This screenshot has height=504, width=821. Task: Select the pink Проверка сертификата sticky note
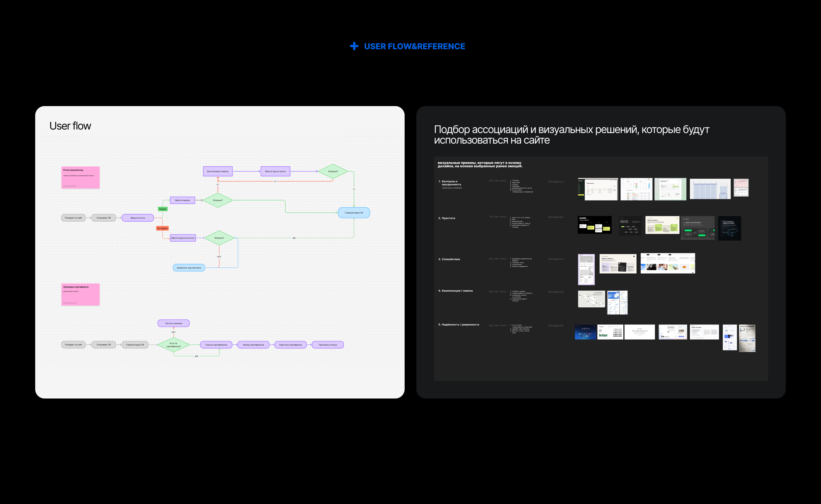click(80, 294)
